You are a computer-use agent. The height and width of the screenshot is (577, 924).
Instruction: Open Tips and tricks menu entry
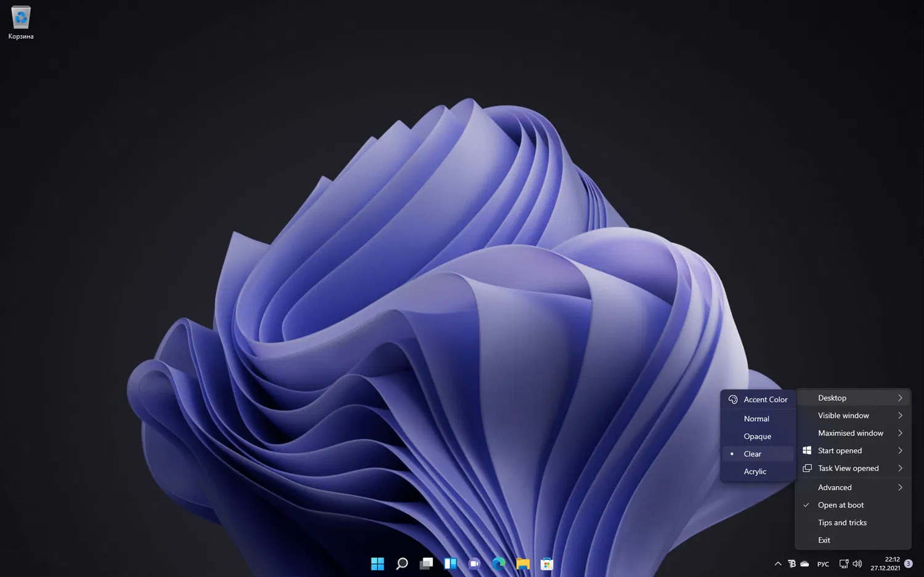(853, 523)
